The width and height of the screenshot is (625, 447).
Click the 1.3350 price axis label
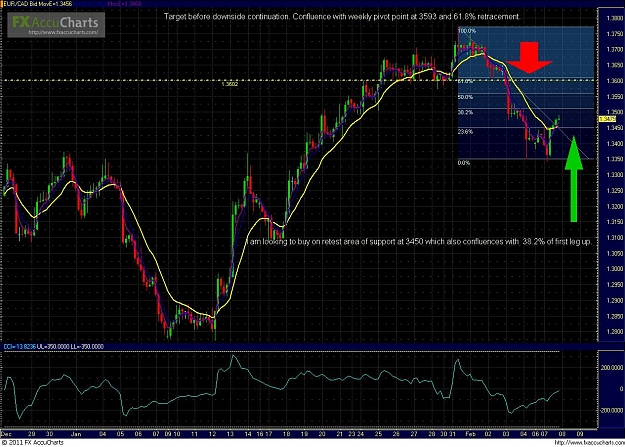(x=614, y=160)
